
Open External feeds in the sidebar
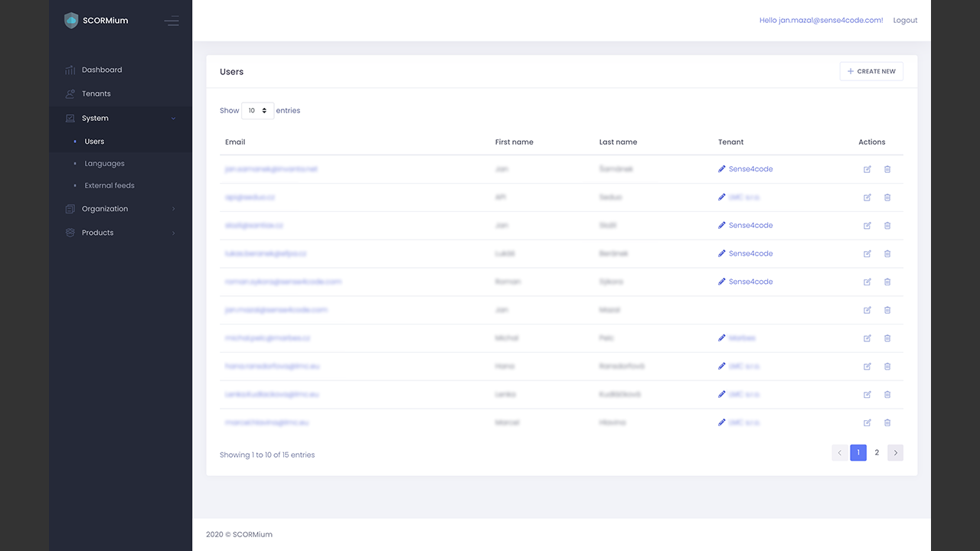109,186
